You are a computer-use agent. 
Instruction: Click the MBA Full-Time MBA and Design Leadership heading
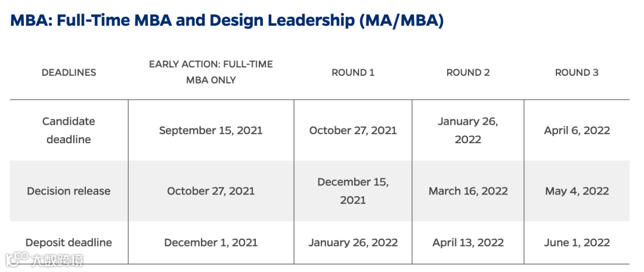tap(227, 21)
